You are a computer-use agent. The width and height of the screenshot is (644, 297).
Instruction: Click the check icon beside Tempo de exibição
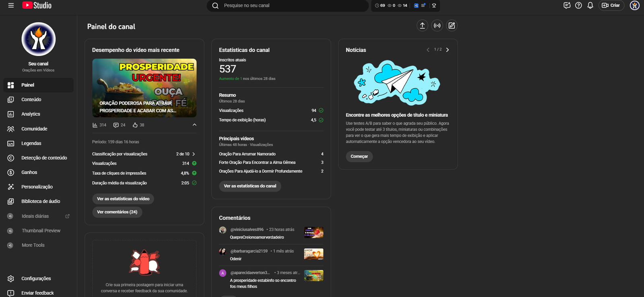pos(321,120)
